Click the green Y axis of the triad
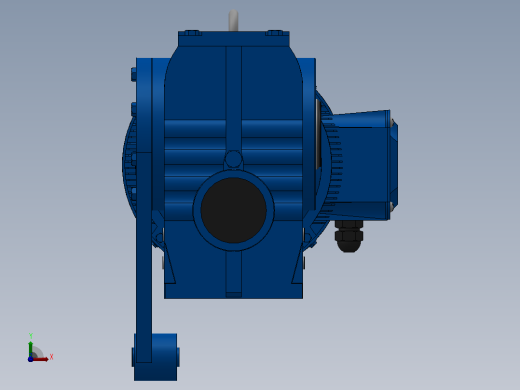Viewport: 520px width, 390px height. click(x=31, y=349)
